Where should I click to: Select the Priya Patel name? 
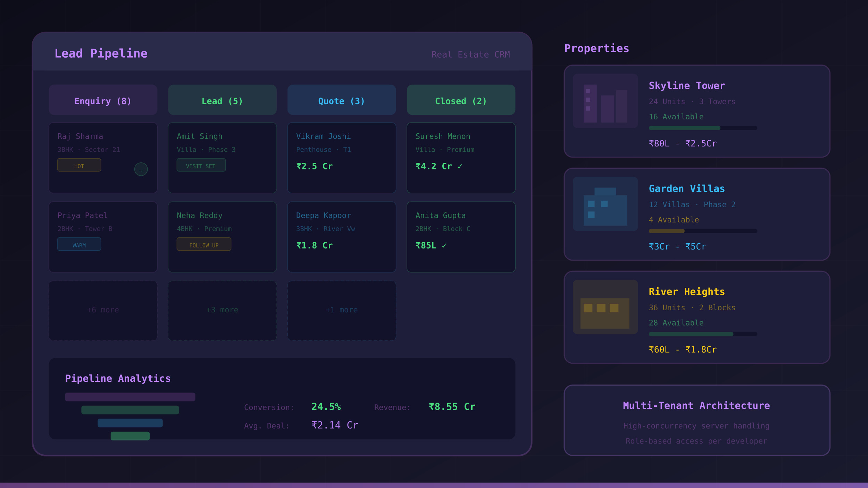(x=82, y=216)
